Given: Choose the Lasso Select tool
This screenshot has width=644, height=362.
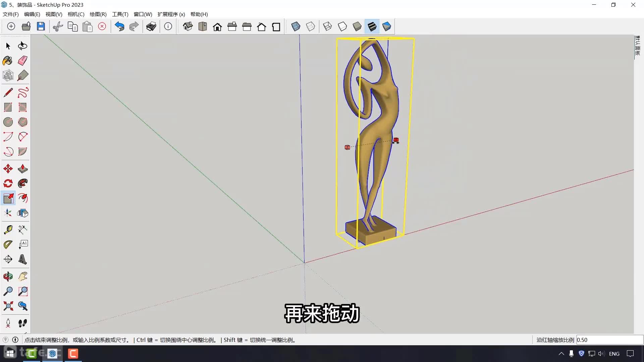Looking at the screenshot, I should coord(22,46).
